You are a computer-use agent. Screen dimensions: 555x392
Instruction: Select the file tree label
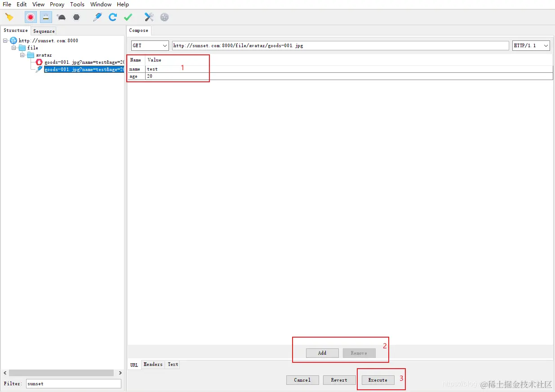pos(33,48)
